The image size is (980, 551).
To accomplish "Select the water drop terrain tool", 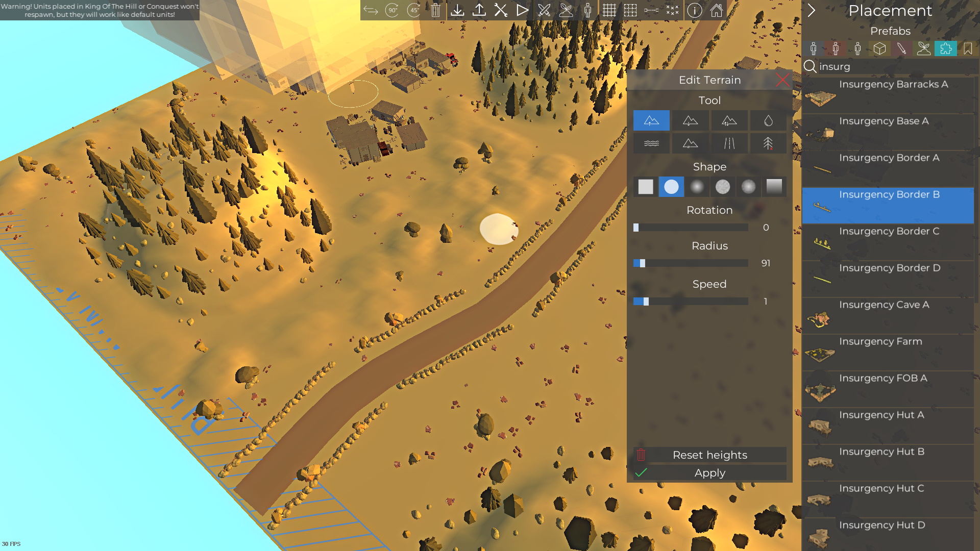I will [768, 121].
